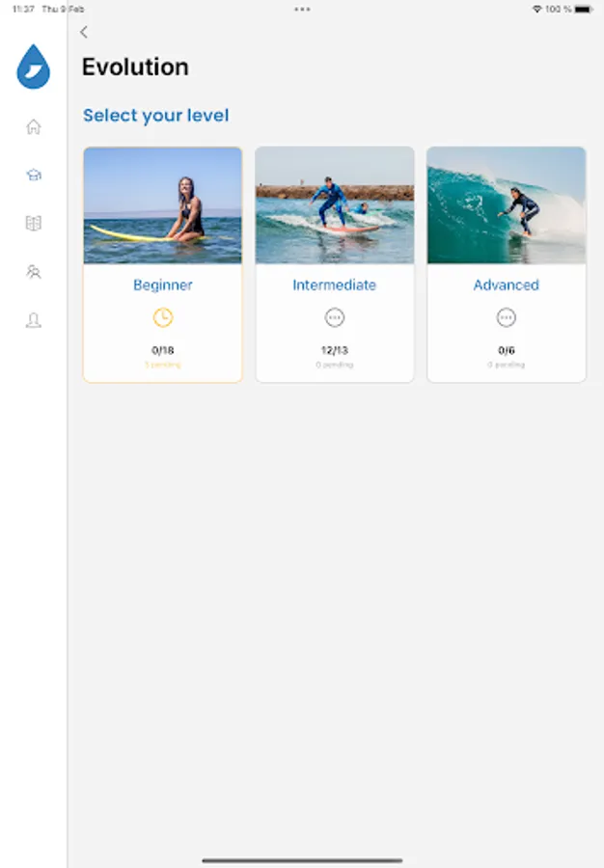Tap the Intermediate surf lesson photo
This screenshot has height=868, width=604.
click(x=335, y=205)
